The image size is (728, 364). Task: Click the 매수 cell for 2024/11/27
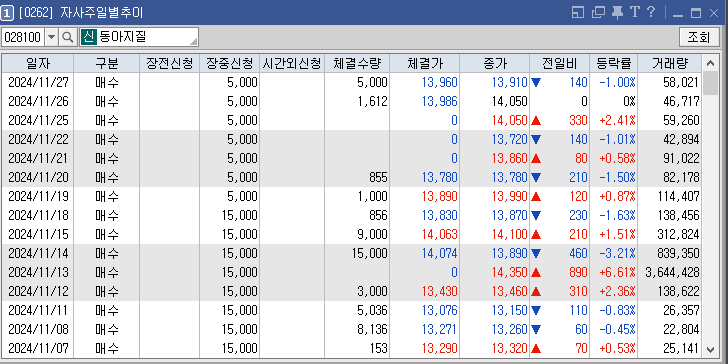coord(106,82)
